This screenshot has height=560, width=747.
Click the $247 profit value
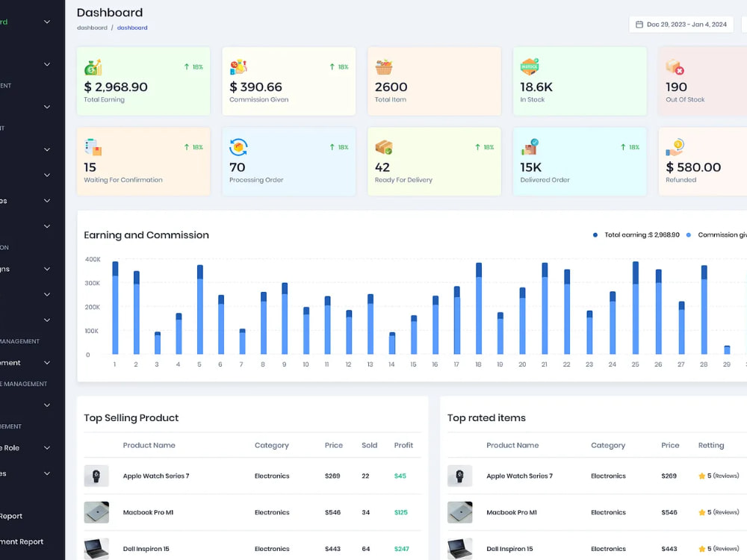pyautogui.click(x=401, y=549)
